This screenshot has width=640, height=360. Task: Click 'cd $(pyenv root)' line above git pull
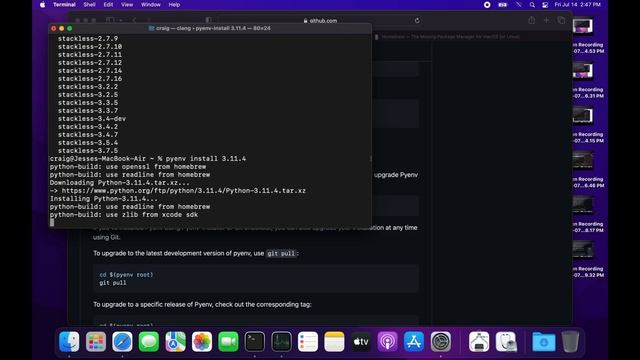pyautogui.click(x=126, y=275)
